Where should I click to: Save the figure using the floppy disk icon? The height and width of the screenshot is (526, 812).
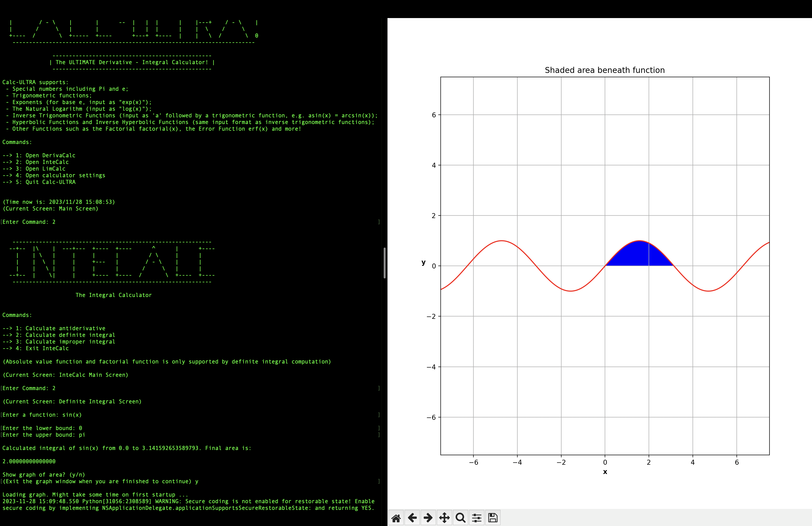tap(492, 517)
